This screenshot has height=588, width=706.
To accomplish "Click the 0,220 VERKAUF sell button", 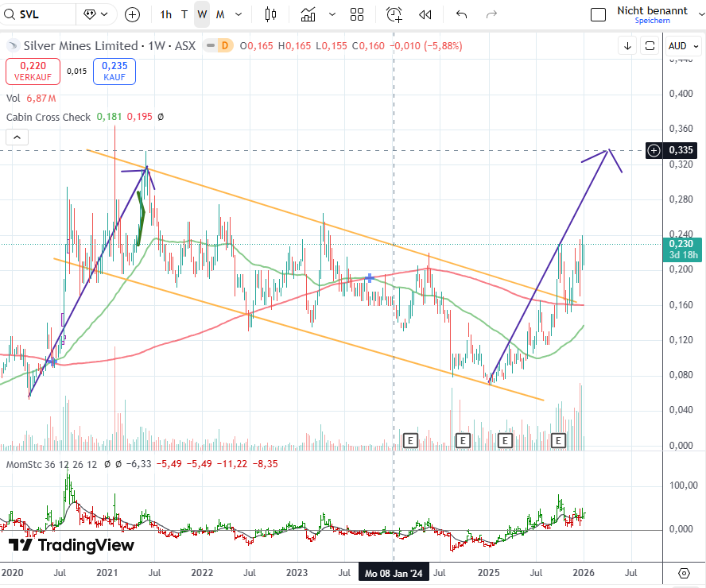I will click(33, 71).
